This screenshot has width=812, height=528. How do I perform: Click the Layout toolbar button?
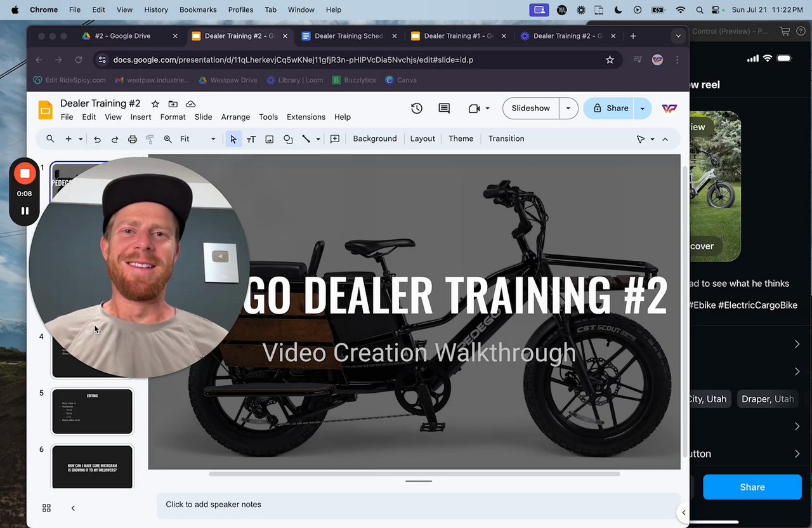422,139
